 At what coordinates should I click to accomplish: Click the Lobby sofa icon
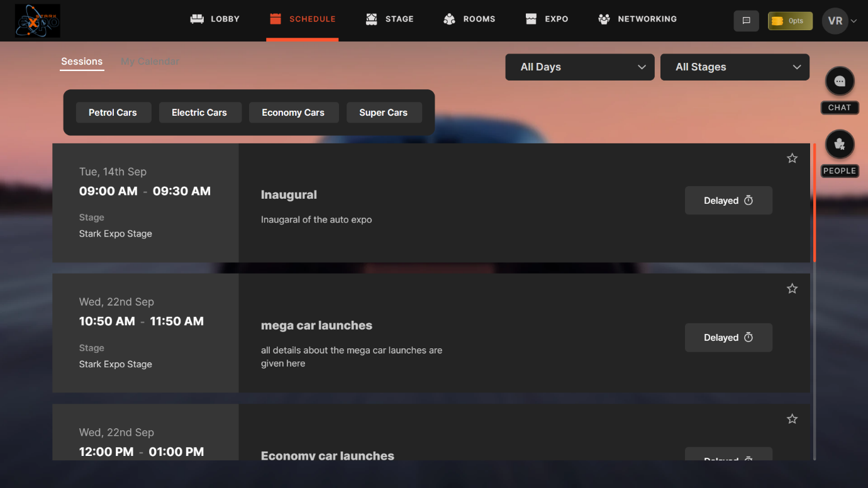[x=198, y=19]
